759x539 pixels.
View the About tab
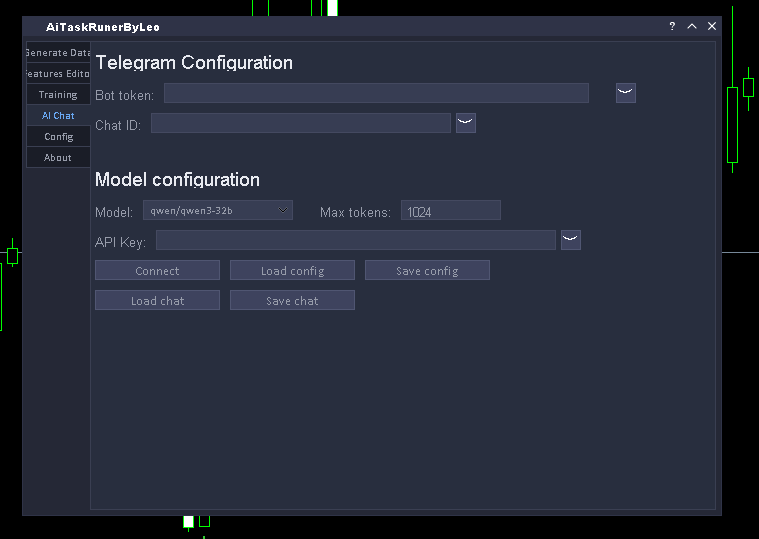(x=58, y=158)
